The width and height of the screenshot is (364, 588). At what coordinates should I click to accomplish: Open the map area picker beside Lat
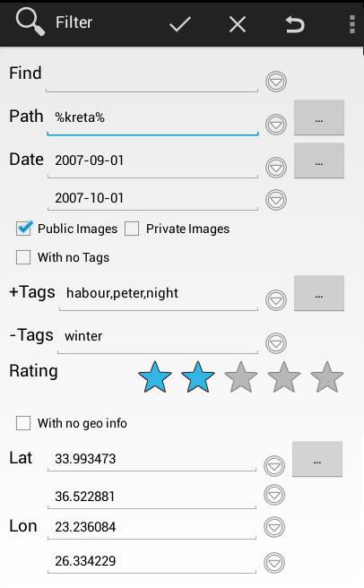[x=317, y=459]
